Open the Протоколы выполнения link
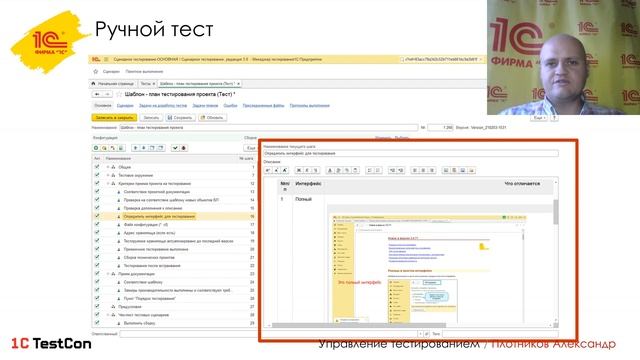Image resolution: width=640 pixels, height=360 pixels. 309,106
